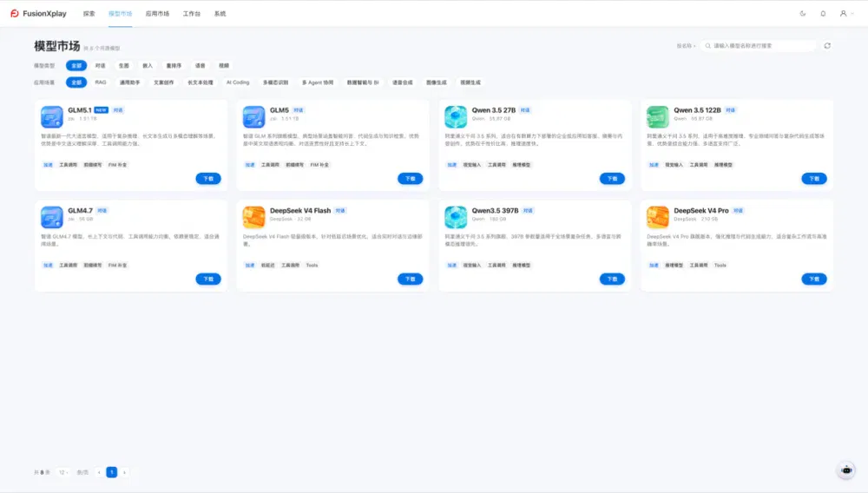Click the GLM5.1 model title

80,110
